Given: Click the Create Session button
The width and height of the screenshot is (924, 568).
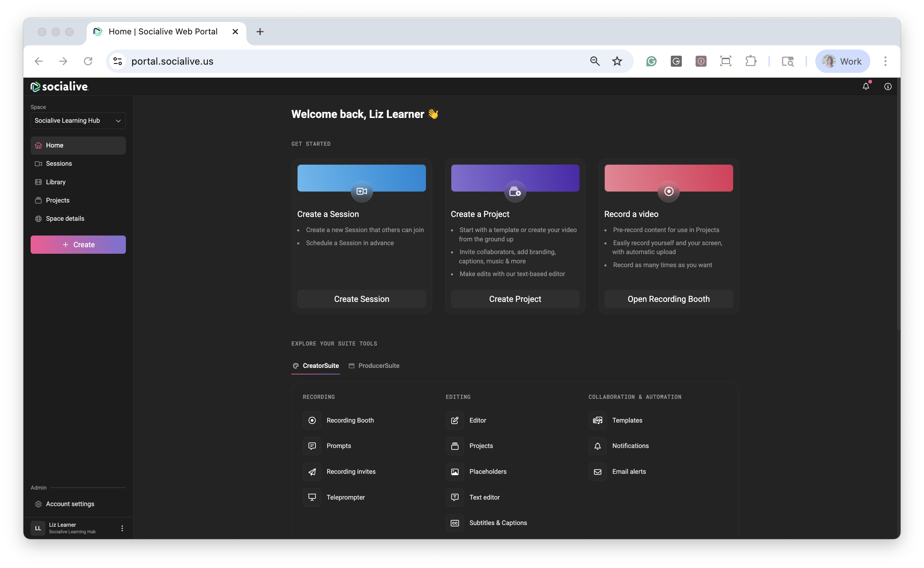Looking at the screenshot, I should coord(362,299).
